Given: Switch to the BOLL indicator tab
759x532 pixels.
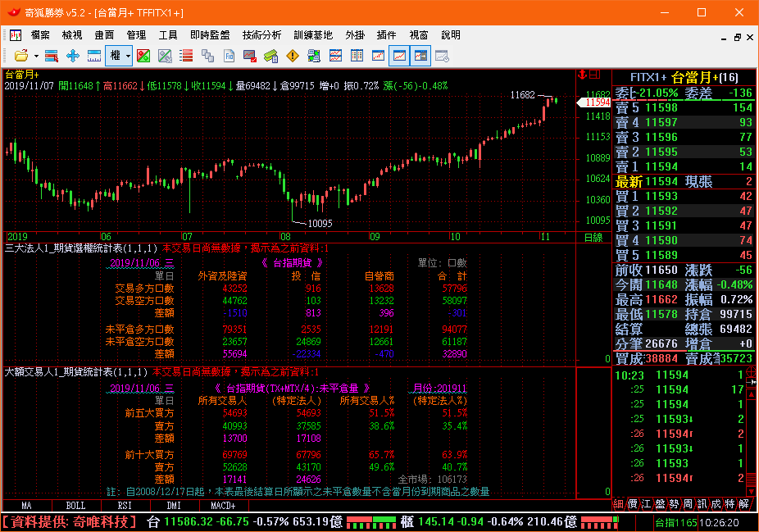Looking at the screenshot, I should click(x=76, y=506).
